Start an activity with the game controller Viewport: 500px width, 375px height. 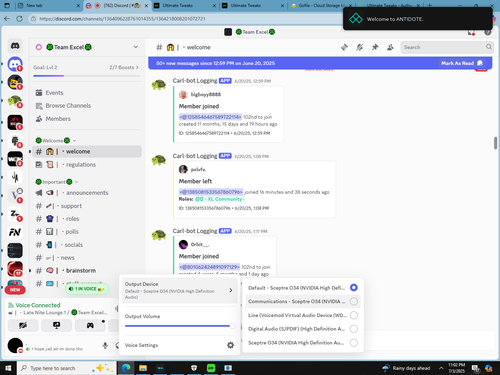[x=90, y=325]
